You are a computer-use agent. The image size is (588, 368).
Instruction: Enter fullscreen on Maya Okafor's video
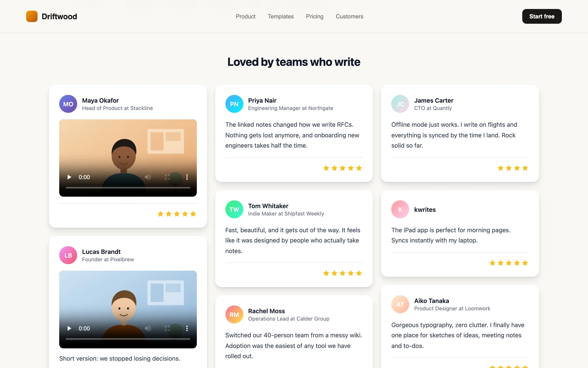pyautogui.click(x=167, y=177)
